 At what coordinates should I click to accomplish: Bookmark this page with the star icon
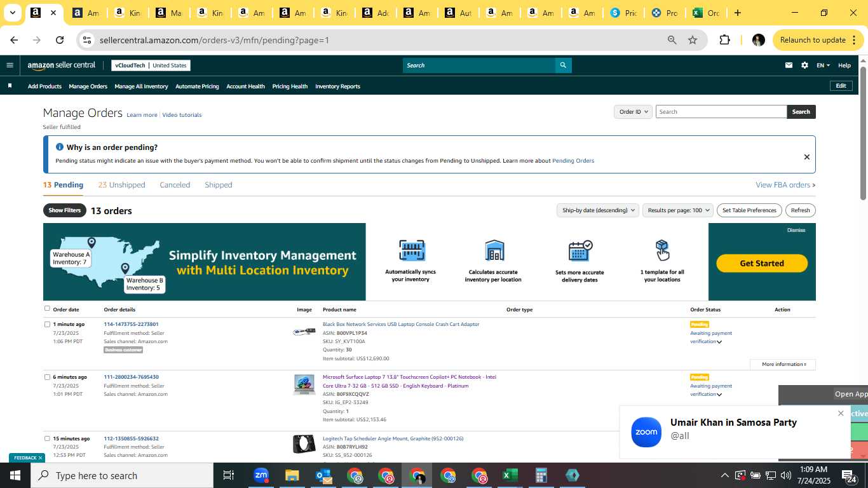(693, 40)
